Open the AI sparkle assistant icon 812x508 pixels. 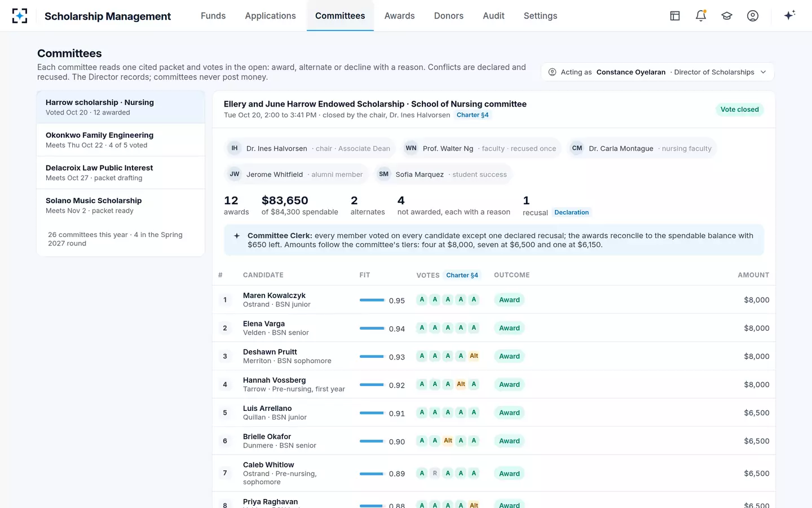click(789, 15)
